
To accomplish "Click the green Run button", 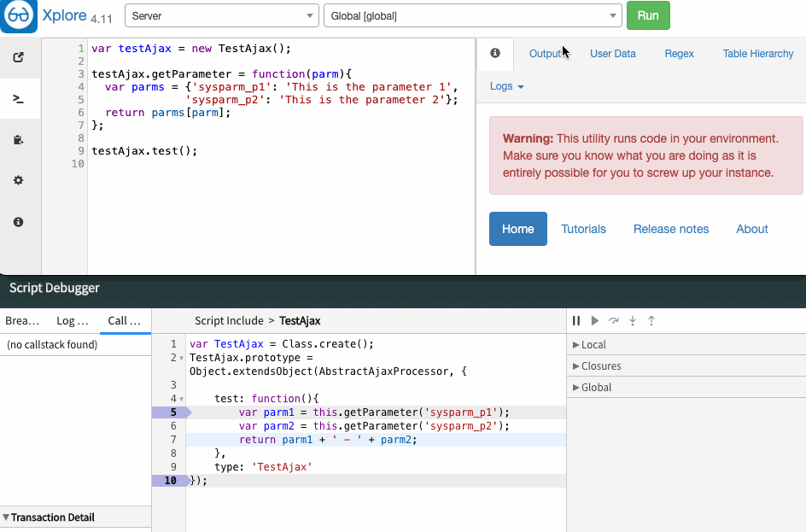I will coord(648,15).
